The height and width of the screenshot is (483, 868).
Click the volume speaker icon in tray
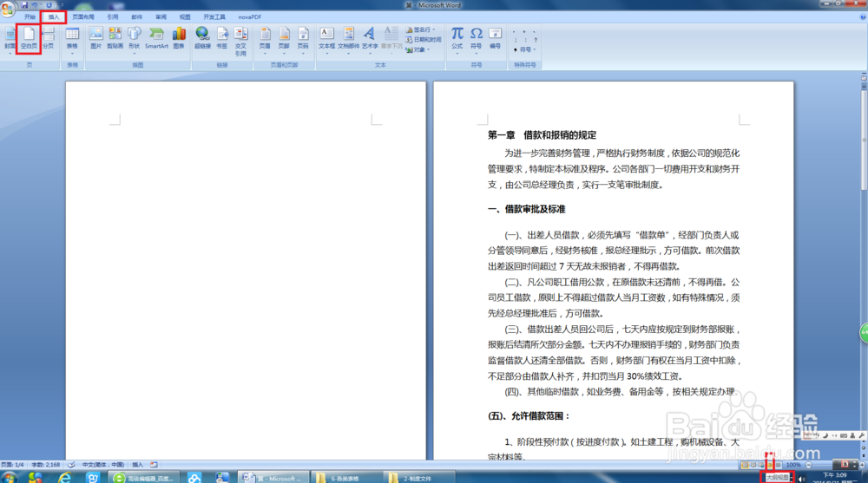802,480
